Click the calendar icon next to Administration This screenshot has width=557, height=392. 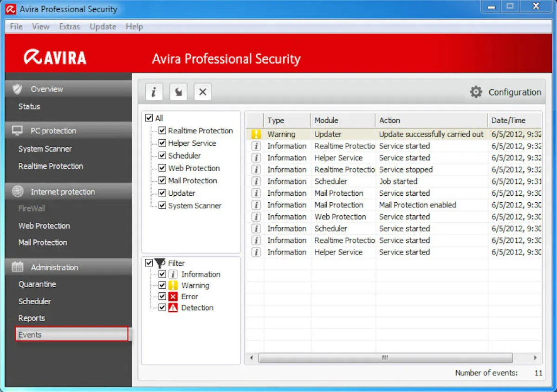coord(18,267)
